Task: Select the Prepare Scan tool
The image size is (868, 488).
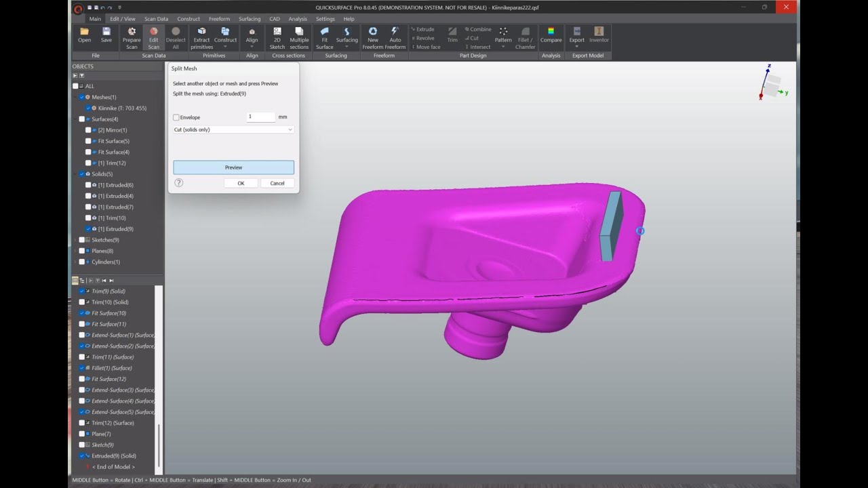Action: [132, 38]
